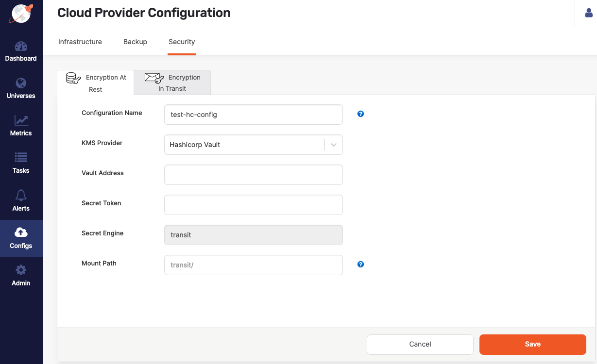Open the Metrics panel

click(x=21, y=126)
